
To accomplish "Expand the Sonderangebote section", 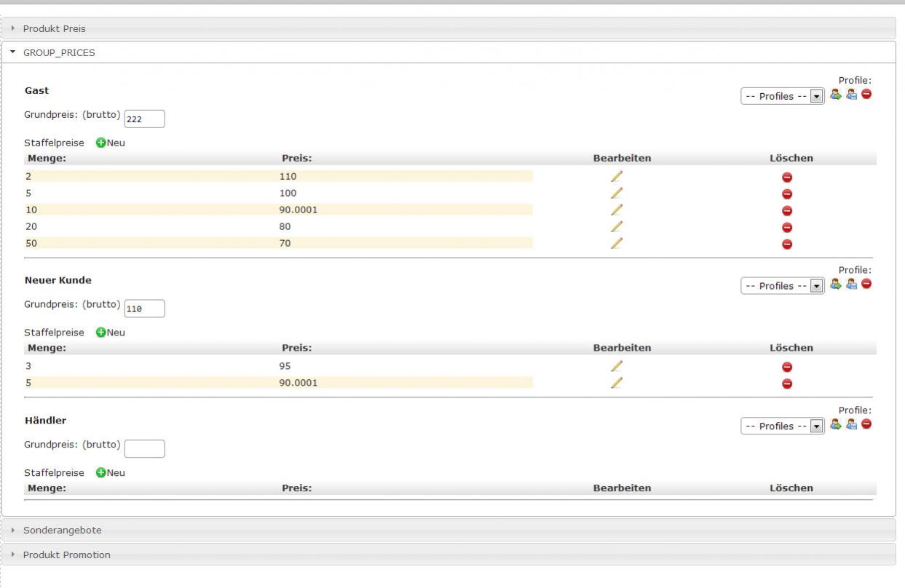I will coord(63,531).
